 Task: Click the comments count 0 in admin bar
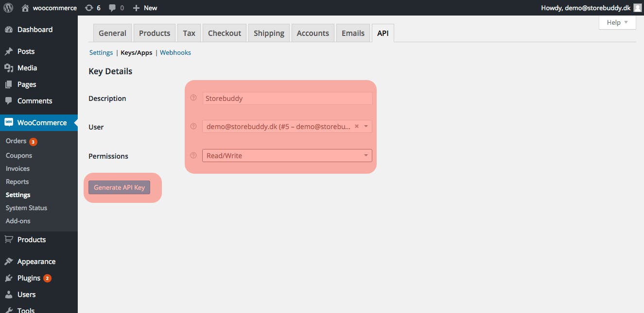pyautogui.click(x=122, y=8)
